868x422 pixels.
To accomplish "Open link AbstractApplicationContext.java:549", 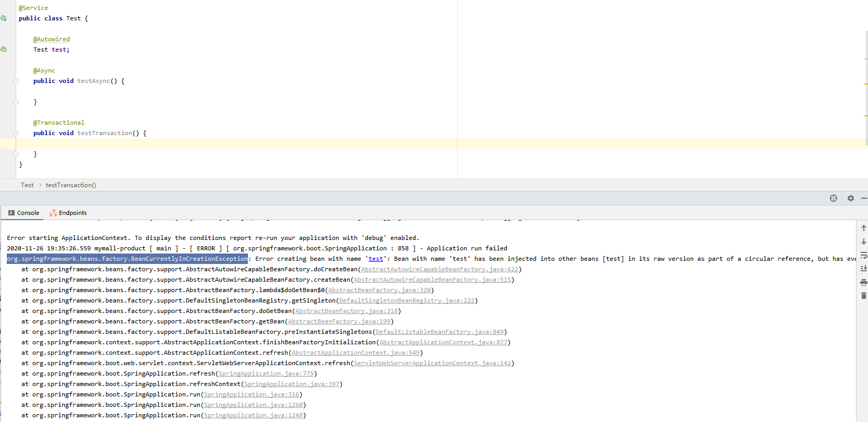I will click(356, 353).
